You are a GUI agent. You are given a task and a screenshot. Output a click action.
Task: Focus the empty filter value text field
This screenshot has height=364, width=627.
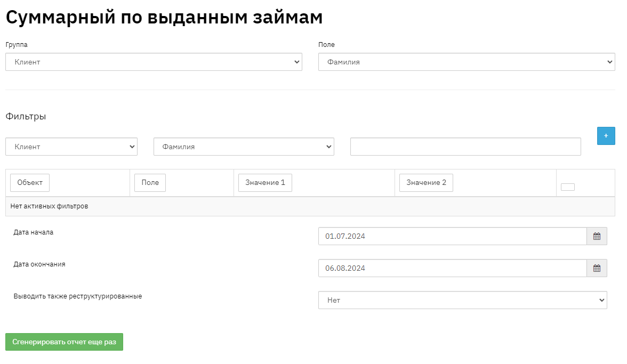coord(465,147)
